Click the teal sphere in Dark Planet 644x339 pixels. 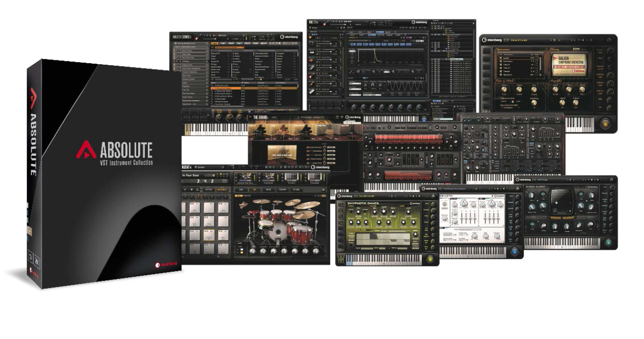(x=608, y=243)
